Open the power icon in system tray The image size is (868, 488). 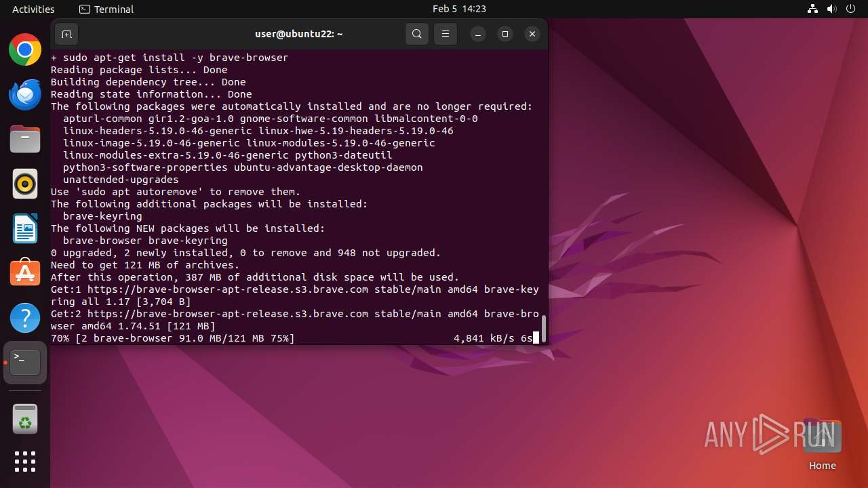coord(851,9)
